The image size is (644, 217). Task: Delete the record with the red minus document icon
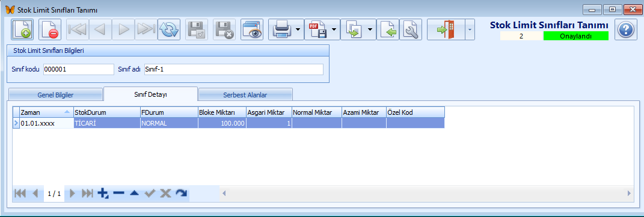click(50, 29)
